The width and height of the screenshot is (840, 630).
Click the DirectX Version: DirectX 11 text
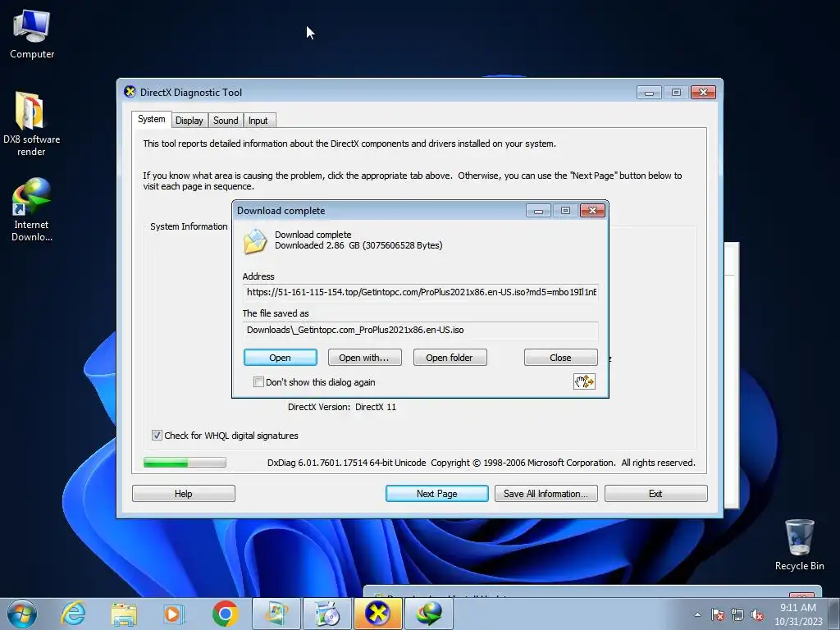pyautogui.click(x=342, y=407)
